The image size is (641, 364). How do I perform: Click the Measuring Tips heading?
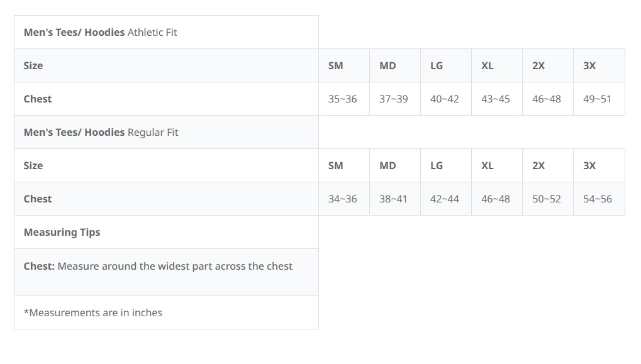point(62,232)
